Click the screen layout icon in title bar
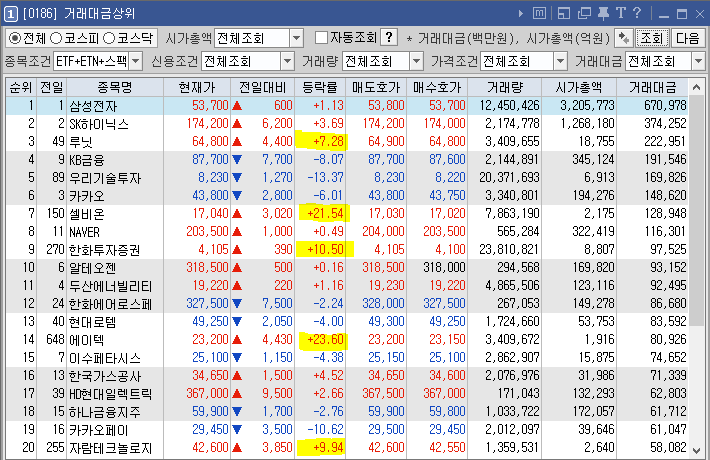This screenshot has height=460, width=710. click(x=564, y=14)
